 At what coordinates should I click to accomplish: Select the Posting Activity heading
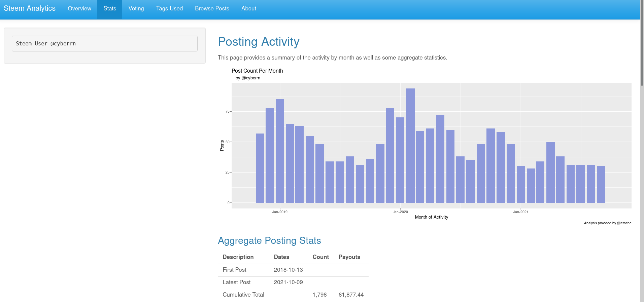pyautogui.click(x=259, y=42)
